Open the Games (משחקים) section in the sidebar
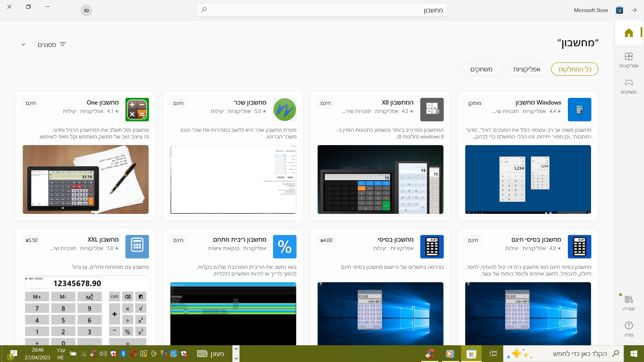Screen dimensions: 644x362 click(x=629, y=86)
